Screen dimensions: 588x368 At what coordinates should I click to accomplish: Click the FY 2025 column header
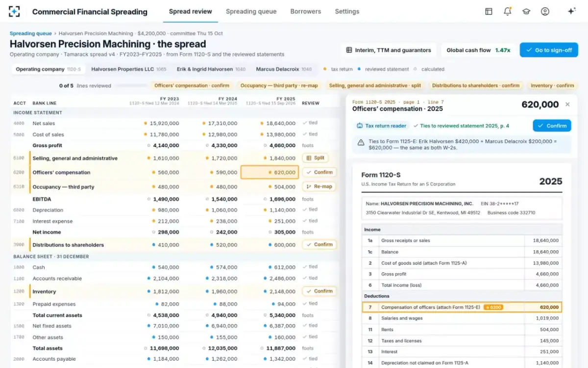pyautogui.click(x=270, y=101)
